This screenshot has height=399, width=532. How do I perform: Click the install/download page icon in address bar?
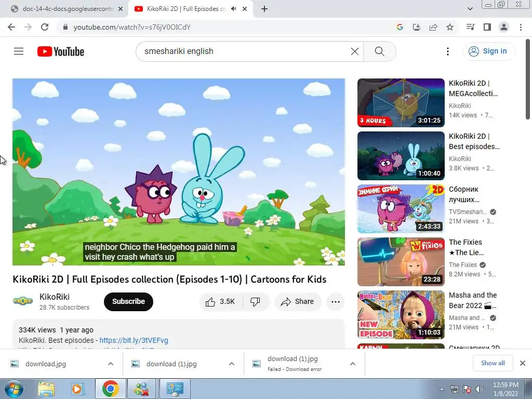pyautogui.click(x=416, y=27)
